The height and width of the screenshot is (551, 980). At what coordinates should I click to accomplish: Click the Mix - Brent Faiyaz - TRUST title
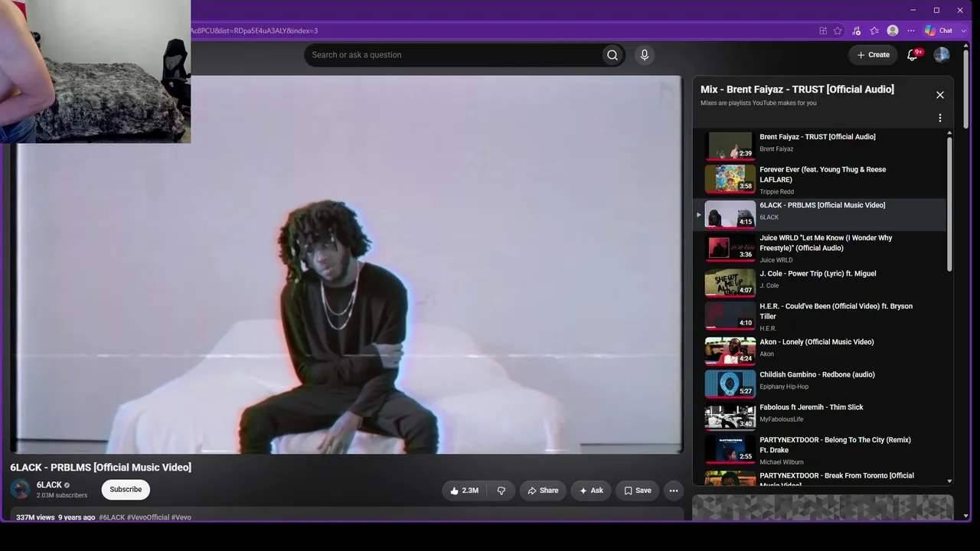click(x=797, y=90)
